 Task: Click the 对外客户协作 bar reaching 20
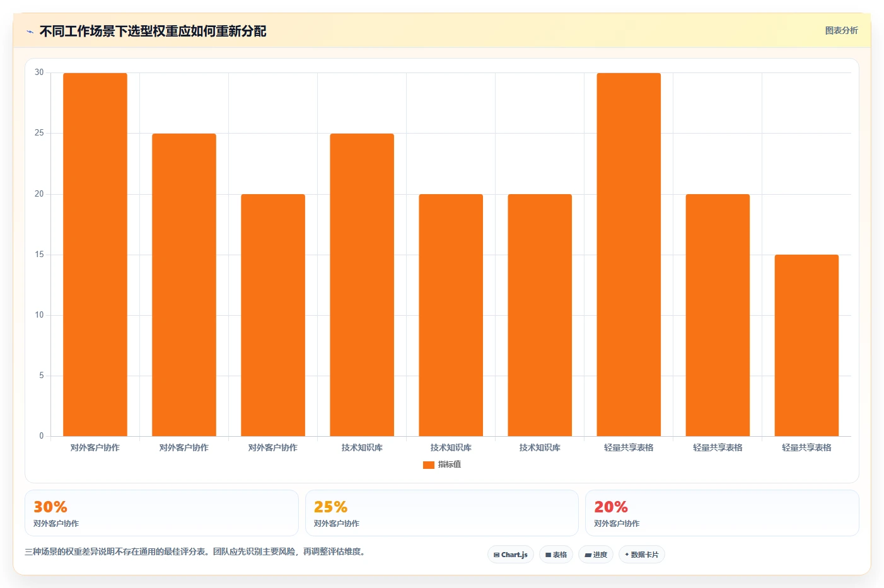[x=273, y=315]
